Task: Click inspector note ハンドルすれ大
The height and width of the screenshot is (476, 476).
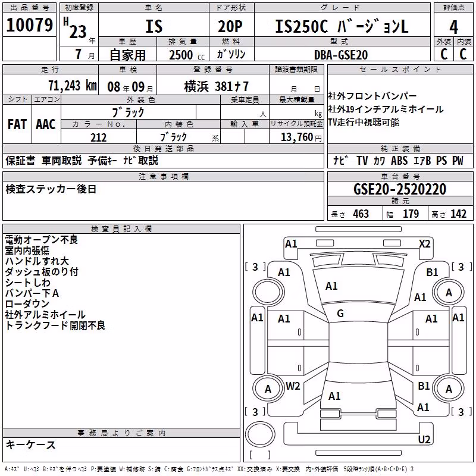Action: click(x=37, y=261)
